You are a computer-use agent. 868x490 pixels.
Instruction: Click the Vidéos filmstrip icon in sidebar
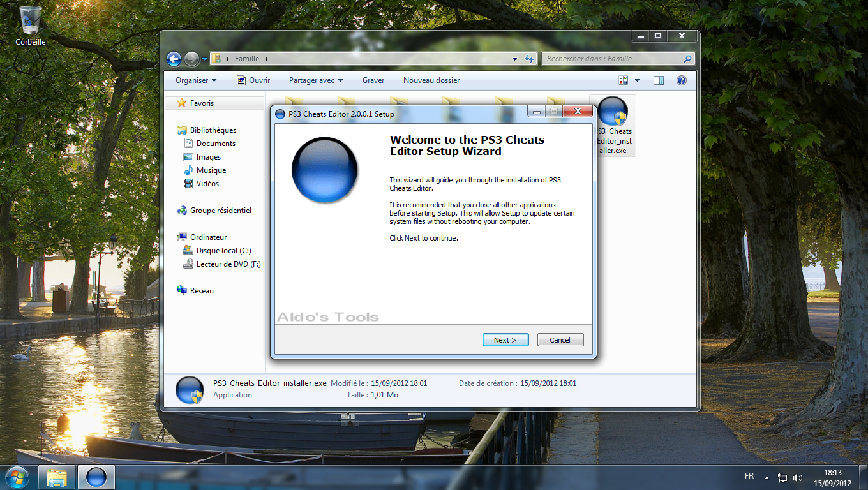point(188,184)
